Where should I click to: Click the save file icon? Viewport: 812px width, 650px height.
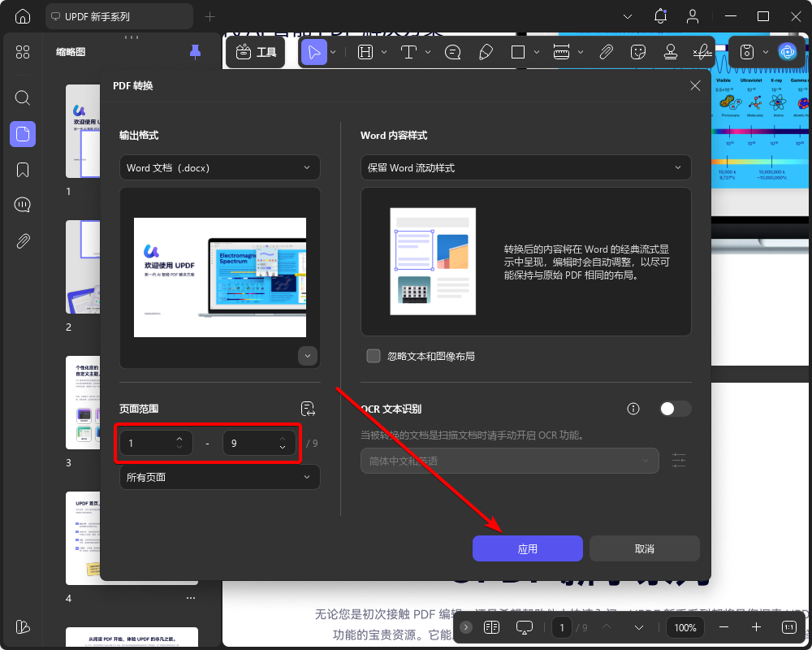point(747,52)
